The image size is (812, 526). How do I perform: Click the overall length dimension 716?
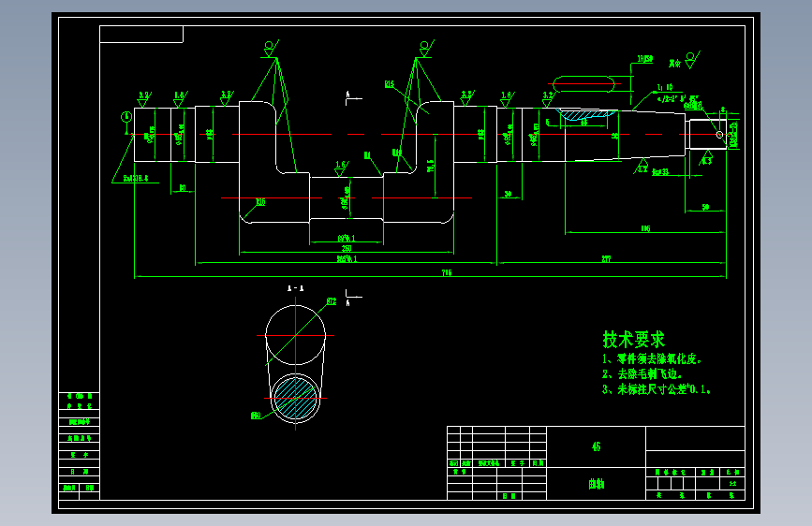tap(447, 272)
